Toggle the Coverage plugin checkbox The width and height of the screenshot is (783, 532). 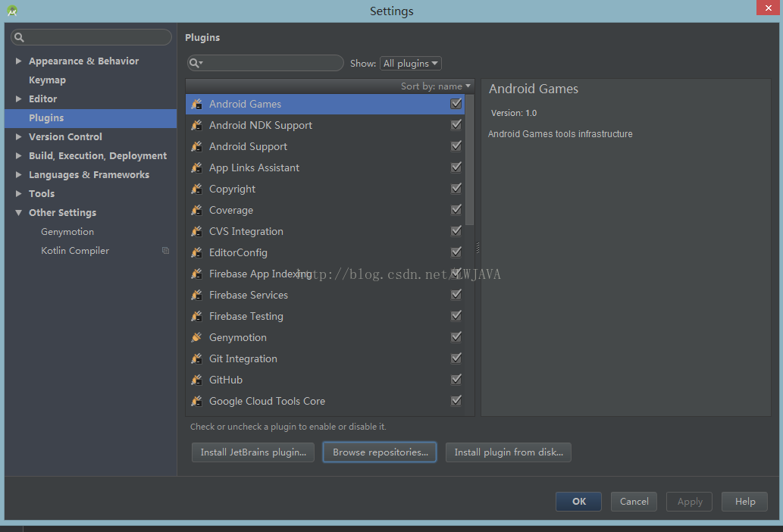[x=456, y=210]
